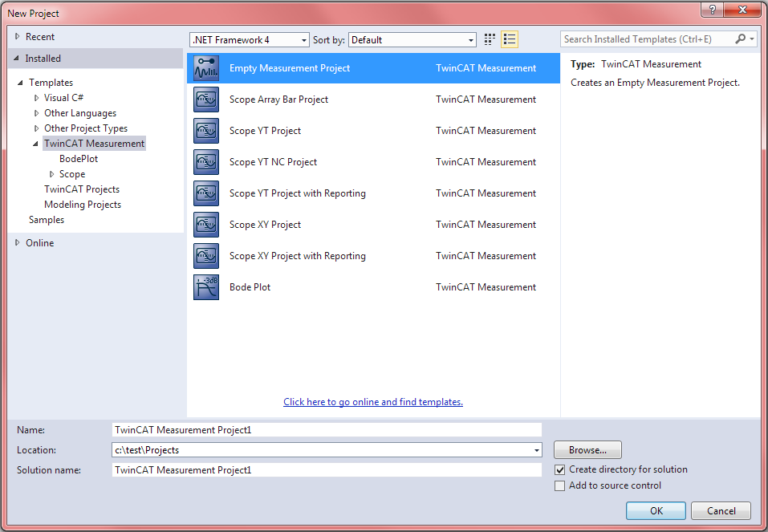Expand the Location path dropdown
The image size is (768, 532).
[x=536, y=451]
